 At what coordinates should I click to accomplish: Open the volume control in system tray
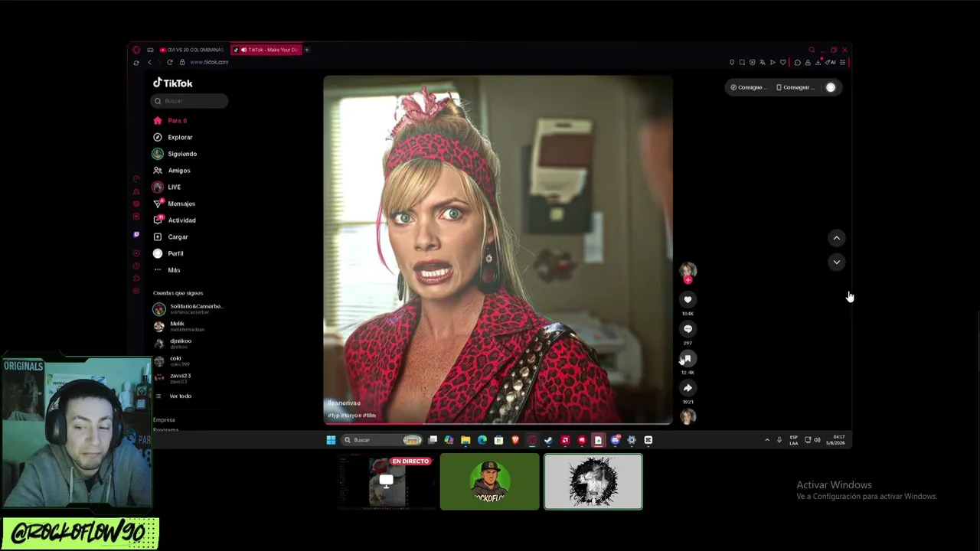(x=817, y=440)
